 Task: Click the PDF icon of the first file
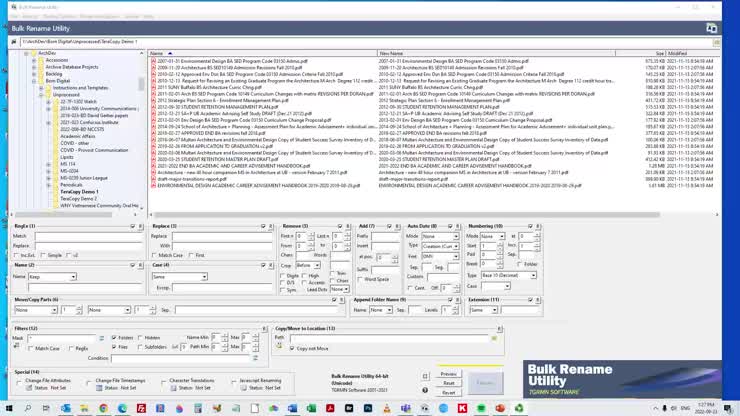click(x=153, y=60)
